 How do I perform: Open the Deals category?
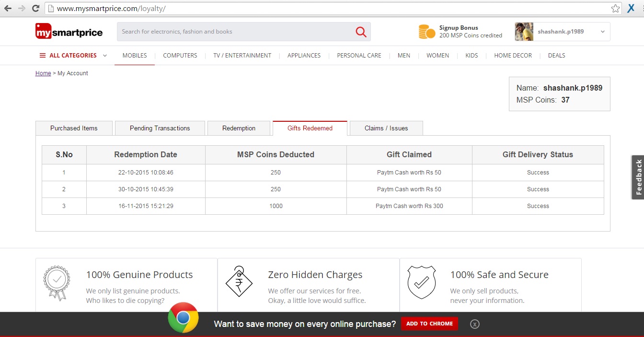(x=557, y=56)
